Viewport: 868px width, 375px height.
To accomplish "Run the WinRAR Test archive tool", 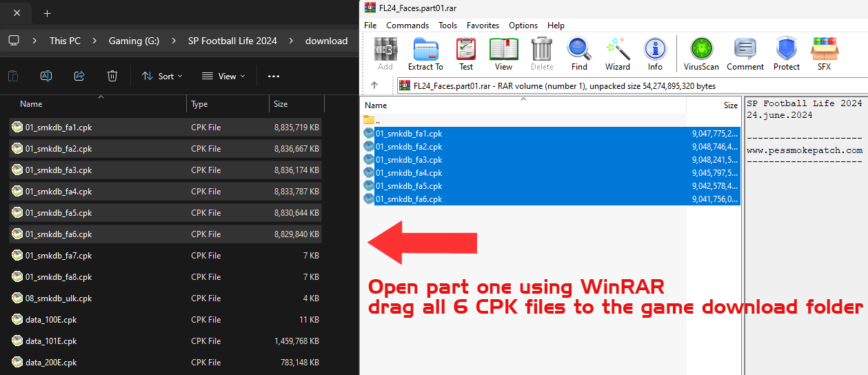I will tap(466, 54).
